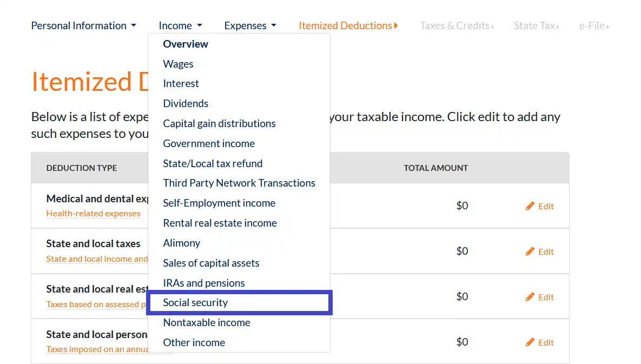Go to Taxes & Credits section
The width and height of the screenshot is (641, 364).
coord(457,25)
